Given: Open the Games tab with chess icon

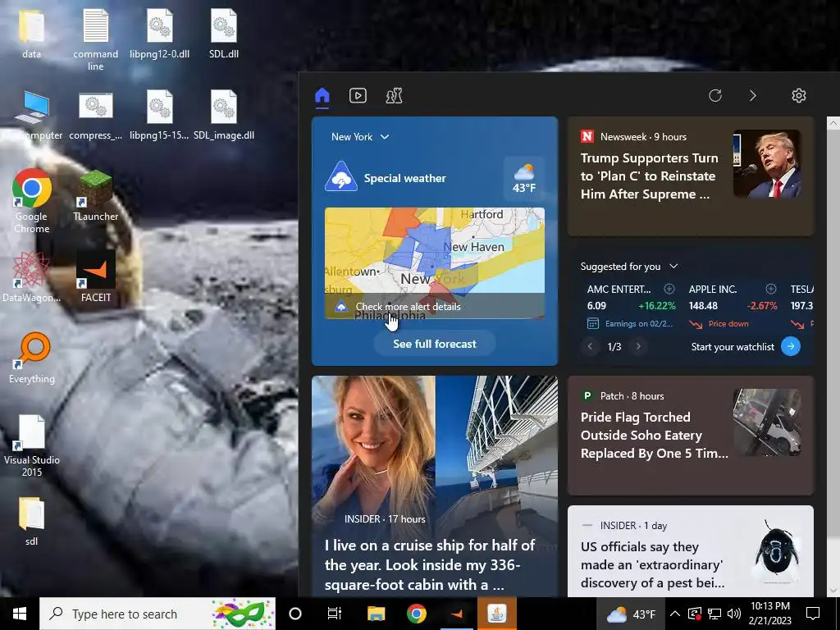Looking at the screenshot, I should coord(395,96).
